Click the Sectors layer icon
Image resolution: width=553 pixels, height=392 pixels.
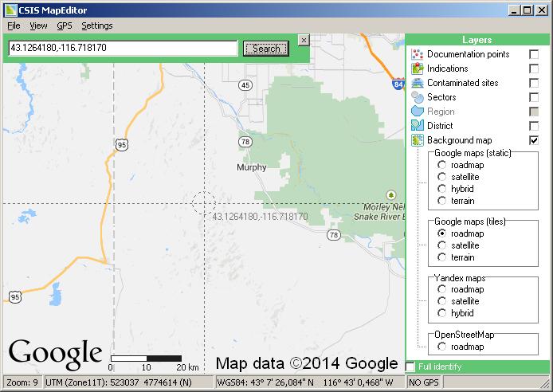pyautogui.click(x=418, y=97)
